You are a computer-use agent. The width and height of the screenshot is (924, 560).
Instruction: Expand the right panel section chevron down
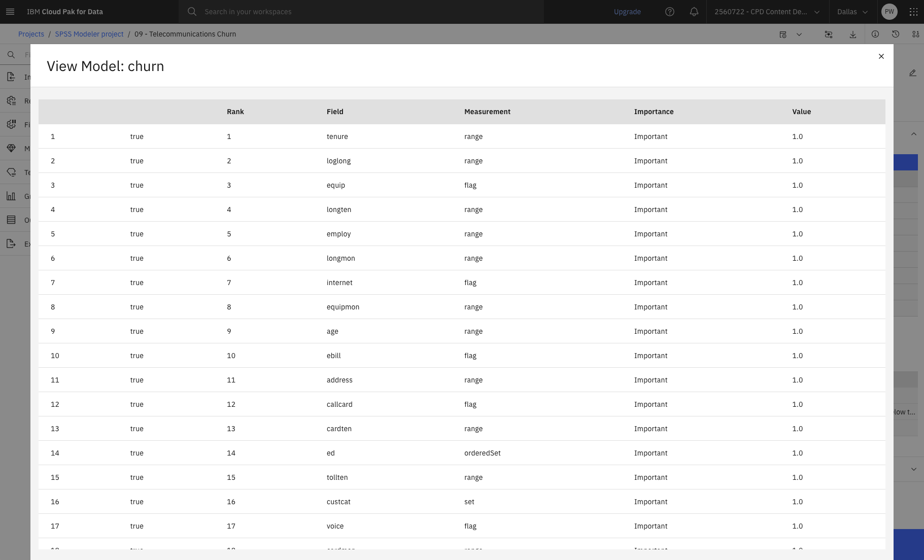click(x=913, y=469)
